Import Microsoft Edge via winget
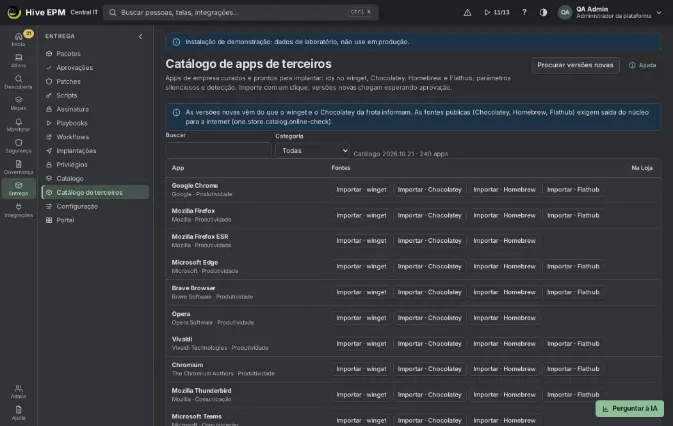 coord(361,266)
